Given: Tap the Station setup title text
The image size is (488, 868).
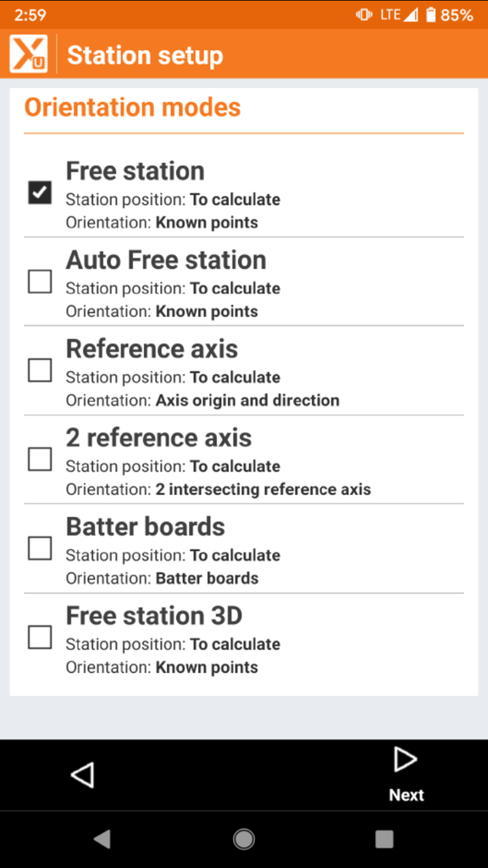Looking at the screenshot, I should click(145, 54).
